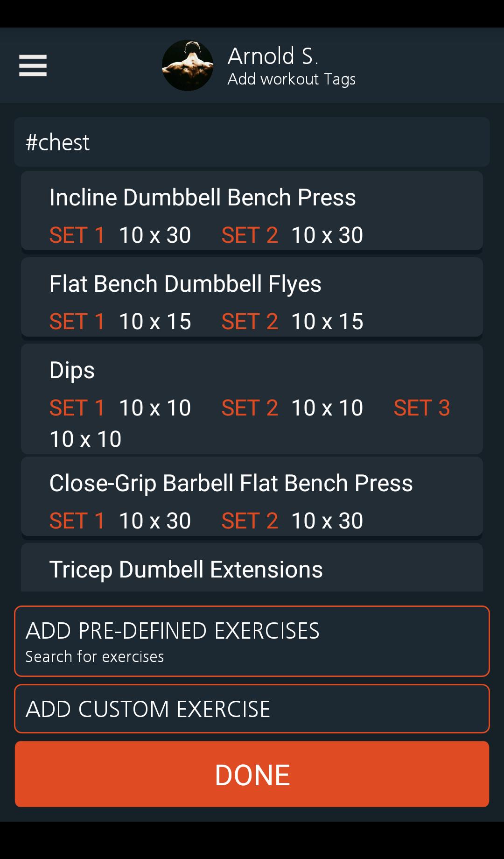Select SET 1 of Incline Dumbbell Bench Press

pyautogui.click(x=77, y=235)
